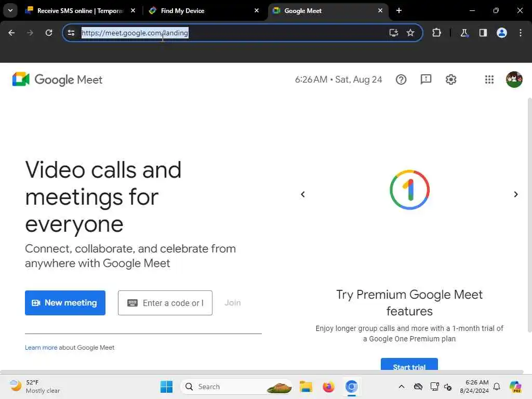Click the page vertical scrollbar
The image size is (532, 399).
tap(529, 215)
